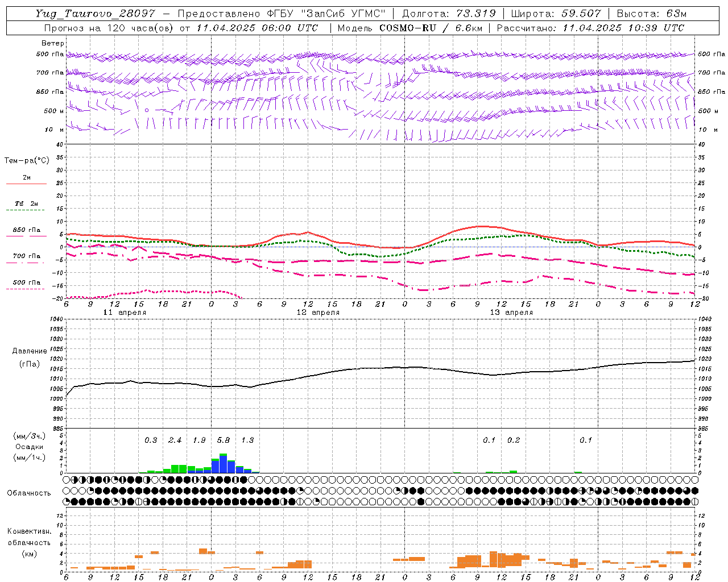The image size is (728, 582).
Task: Select the 1.3 precipitation total
Action: click(x=247, y=440)
